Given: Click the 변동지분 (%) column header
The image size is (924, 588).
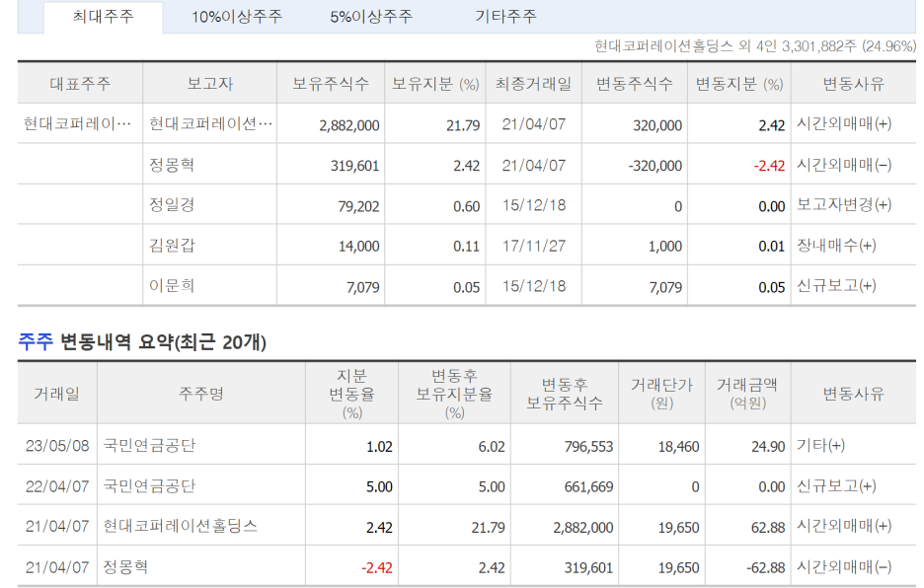Looking at the screenshot, I should (739, 84).
